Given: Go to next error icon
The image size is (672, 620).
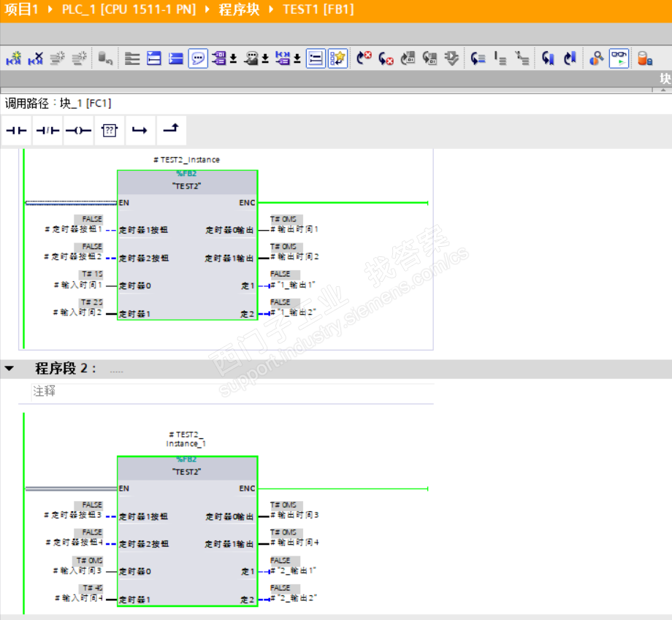Looking at the screenshot, I should 364,58.
